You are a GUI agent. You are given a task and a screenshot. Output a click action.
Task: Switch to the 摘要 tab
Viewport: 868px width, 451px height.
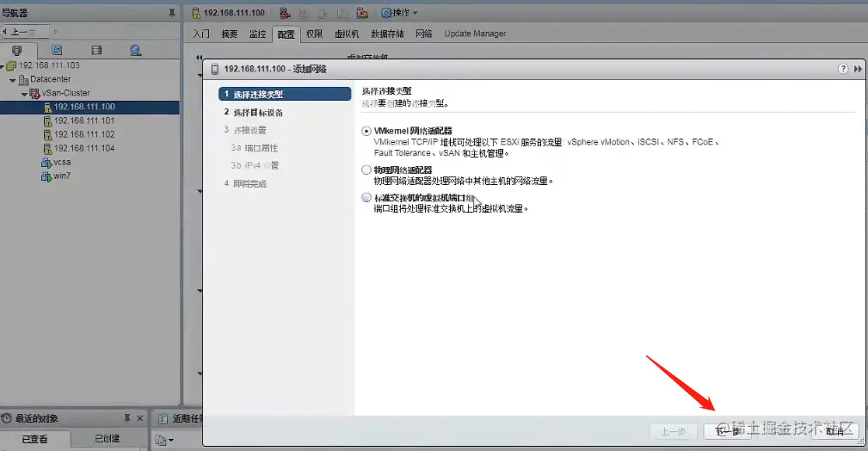pyautogui.click(x=229, y=34)
